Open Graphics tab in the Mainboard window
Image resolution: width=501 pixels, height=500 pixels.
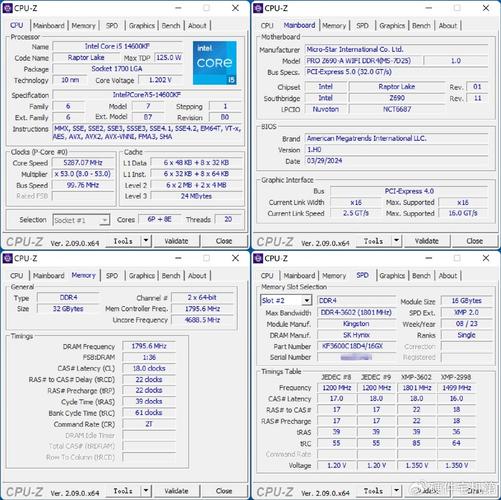tap(392, 26)
